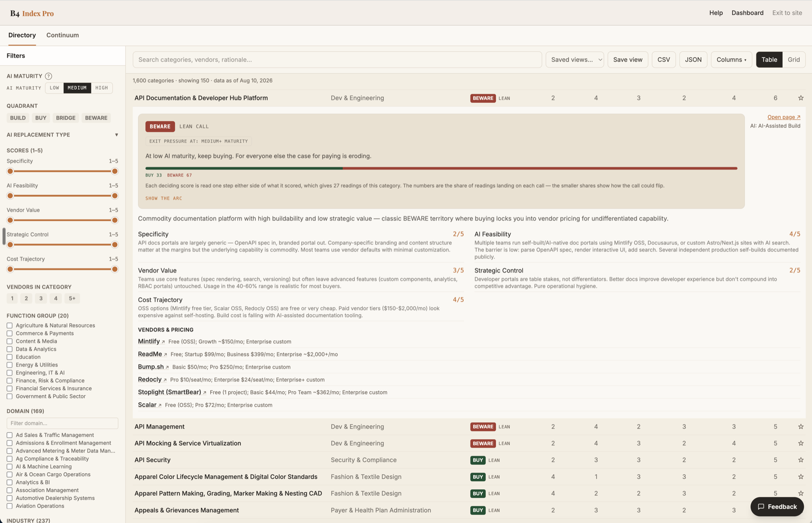Filter by BUY quadrant

(x=41, y=118)
